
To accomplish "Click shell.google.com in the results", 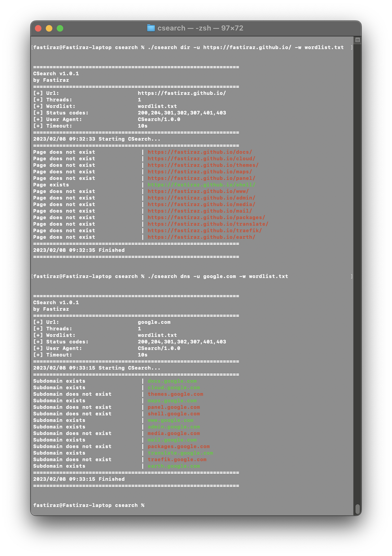I will click(174, 414).
